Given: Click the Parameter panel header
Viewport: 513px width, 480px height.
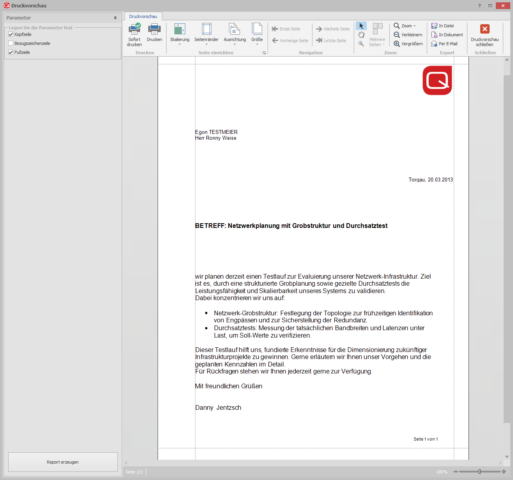Looking at the screenshot, I should pyautogui.click(x=63, y=18).
